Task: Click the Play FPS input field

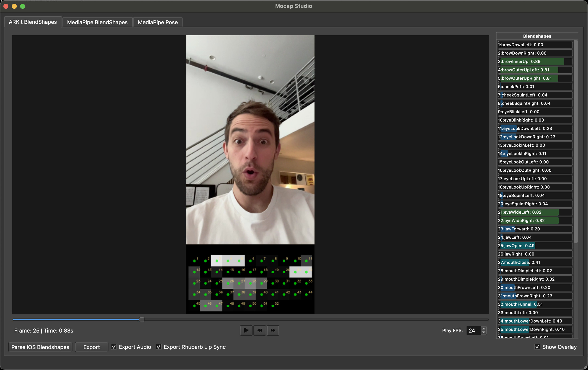Action: (x=474, y=331)
